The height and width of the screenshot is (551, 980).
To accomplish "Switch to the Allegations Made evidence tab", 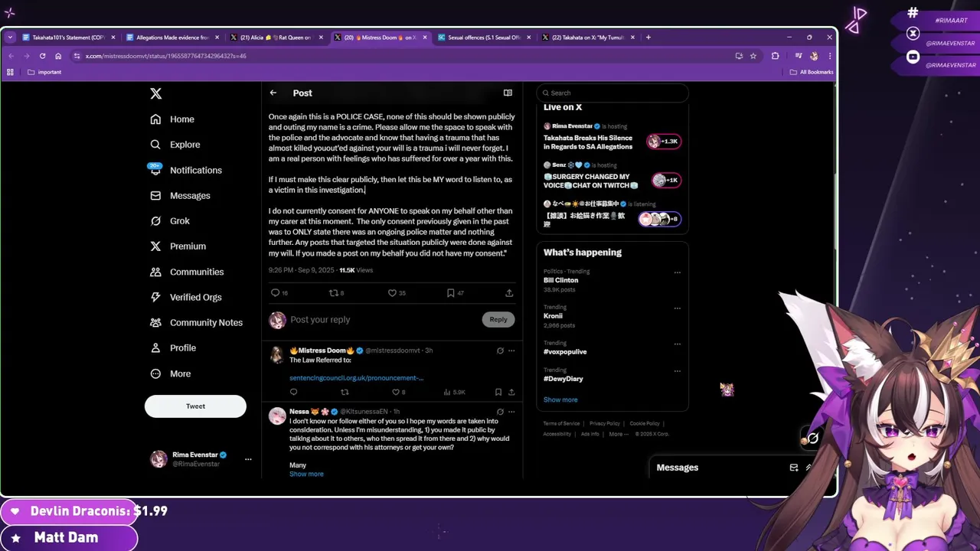I will click(x=173, y=37).
